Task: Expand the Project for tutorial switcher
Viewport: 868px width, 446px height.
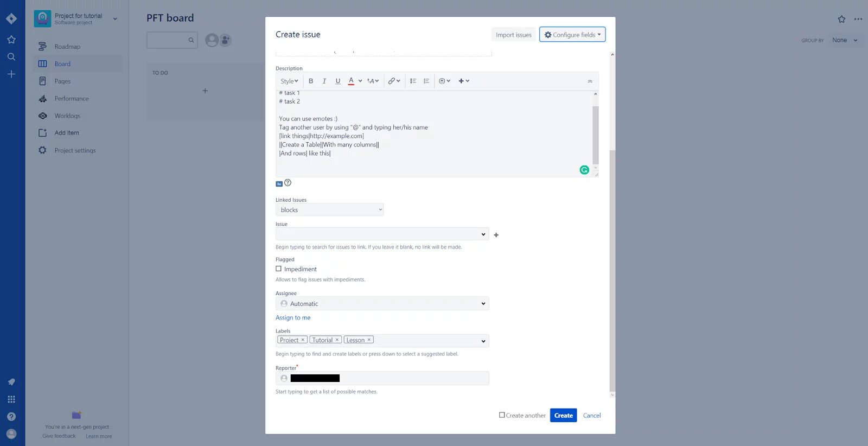Action: (115, 19)
